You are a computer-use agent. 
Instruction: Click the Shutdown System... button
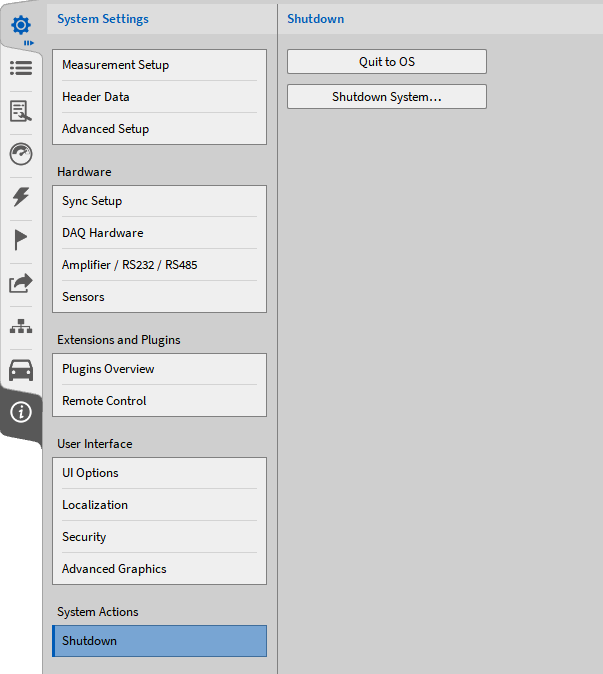[386, 97]
